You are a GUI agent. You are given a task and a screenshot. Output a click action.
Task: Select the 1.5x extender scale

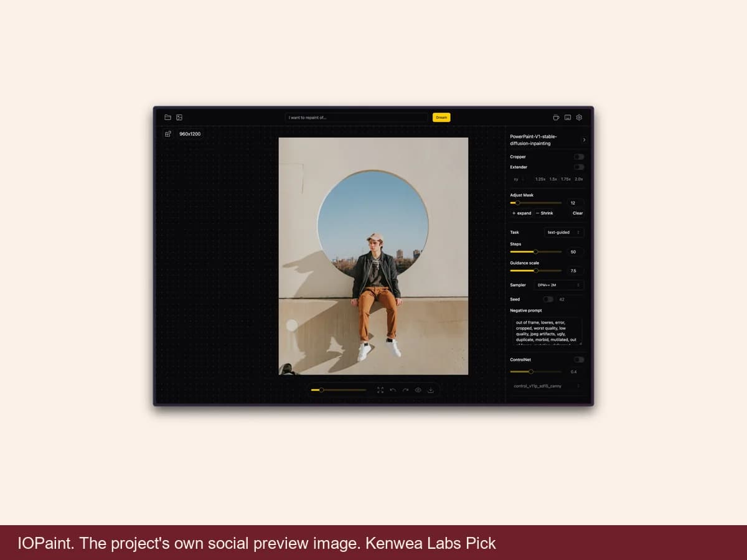click(553, 179)
